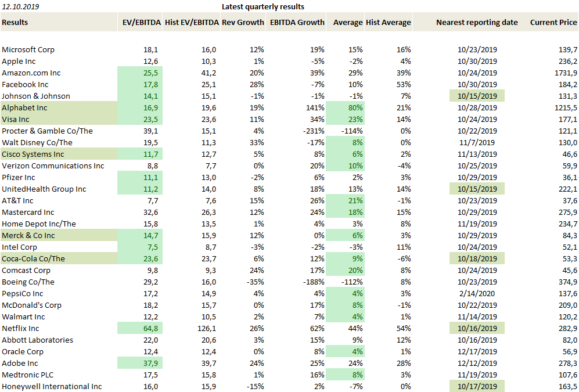This screenshot has width=579, height=392.
Task: Select the 'Hist EV/EBITDA' header cell
Action: [x=191, y=22]
